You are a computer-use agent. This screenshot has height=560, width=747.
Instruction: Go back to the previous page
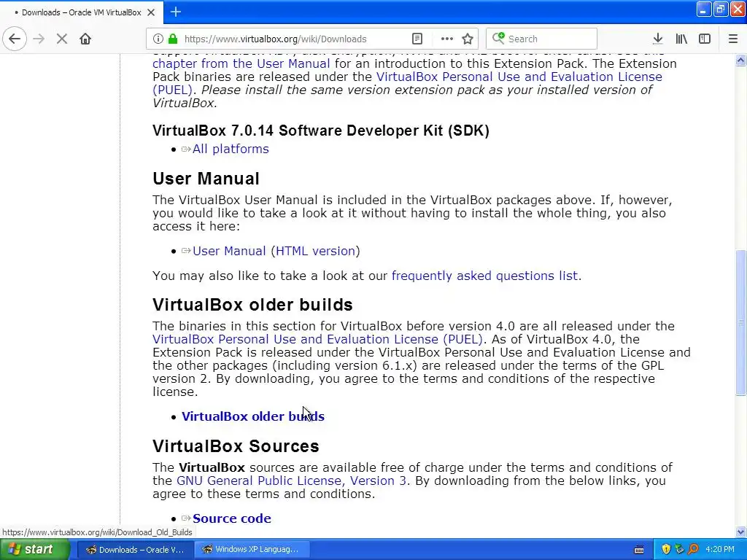[15, 39]
